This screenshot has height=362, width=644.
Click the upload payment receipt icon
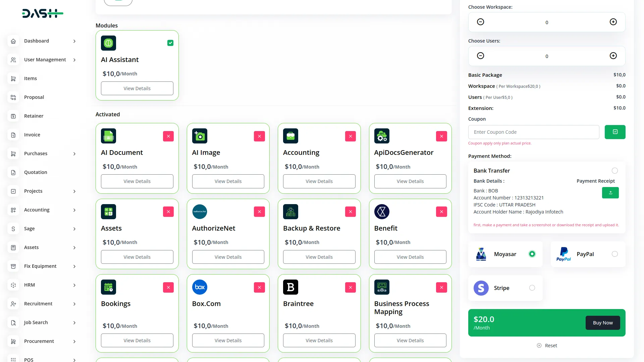point(610,193)
